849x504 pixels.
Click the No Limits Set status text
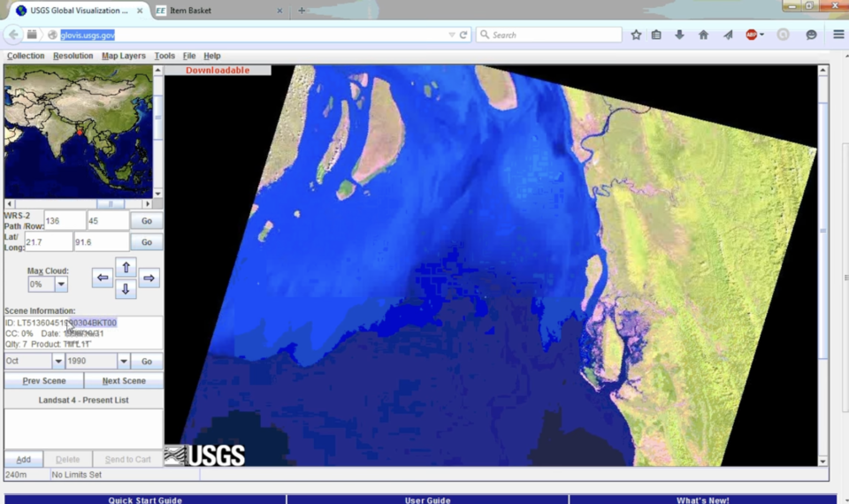(x=76, y=475)
